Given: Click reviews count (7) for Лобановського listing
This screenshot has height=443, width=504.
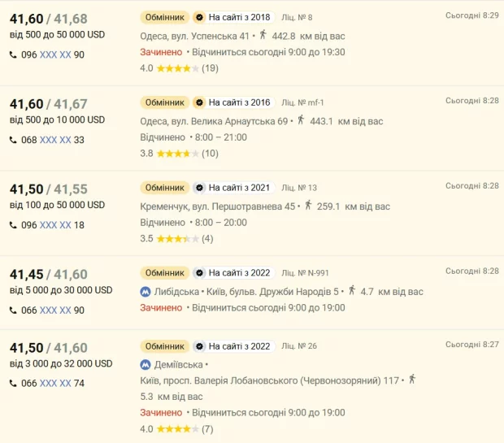Looking at the screenshot, I should point(207,429).
